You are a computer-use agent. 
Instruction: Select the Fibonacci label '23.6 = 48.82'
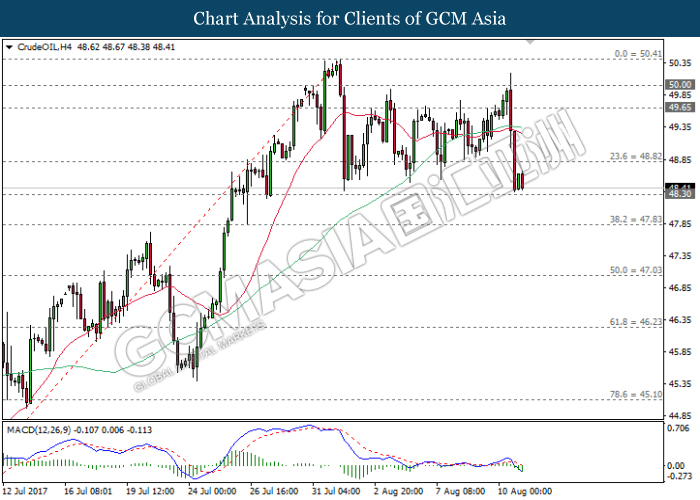pos(636,156)
